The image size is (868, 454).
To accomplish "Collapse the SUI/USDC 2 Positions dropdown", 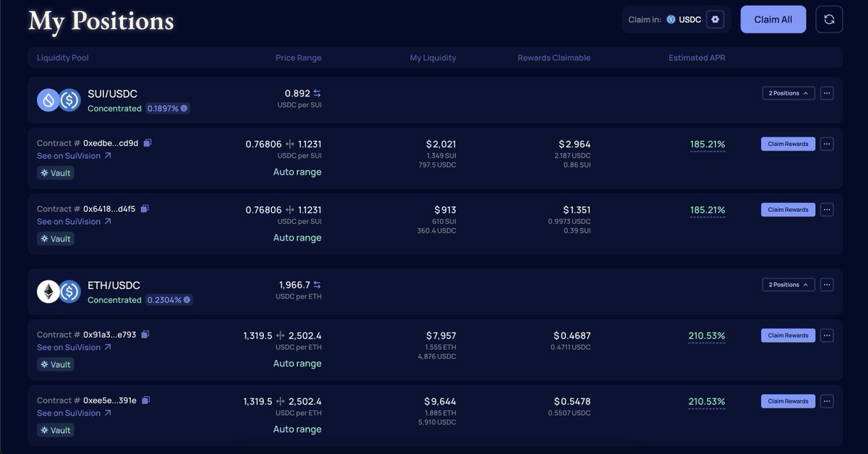I will click(788, 93).
